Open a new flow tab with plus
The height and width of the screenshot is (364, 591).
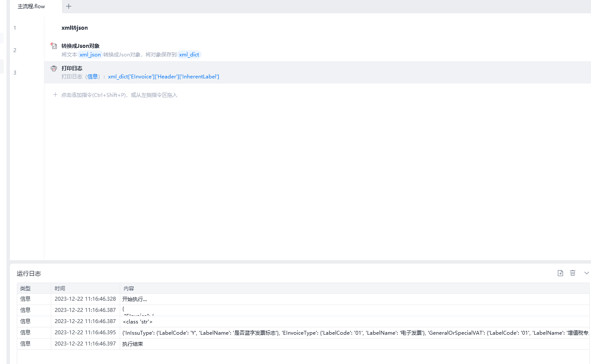coord(69,6)
